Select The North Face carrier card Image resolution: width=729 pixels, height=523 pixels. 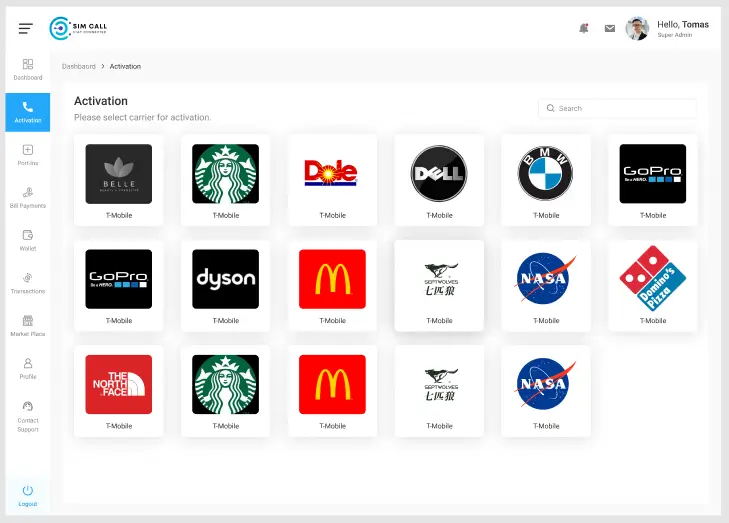click(119, 390)
